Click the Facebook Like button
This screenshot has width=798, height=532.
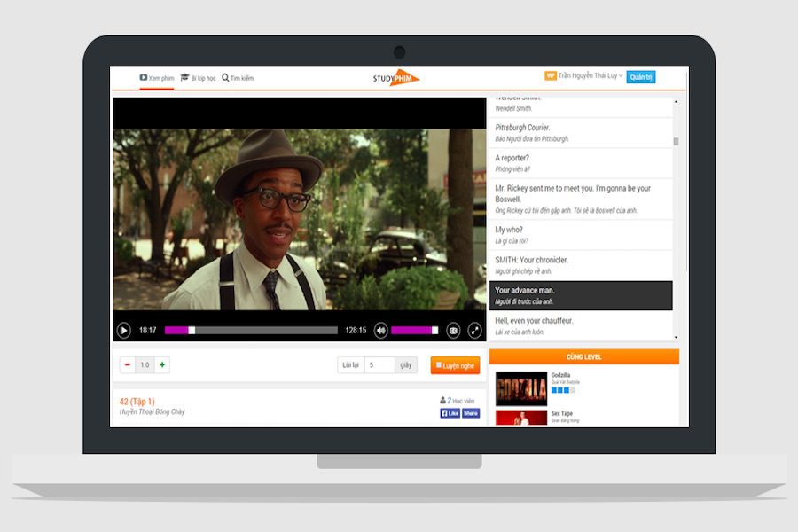point(450,413)
